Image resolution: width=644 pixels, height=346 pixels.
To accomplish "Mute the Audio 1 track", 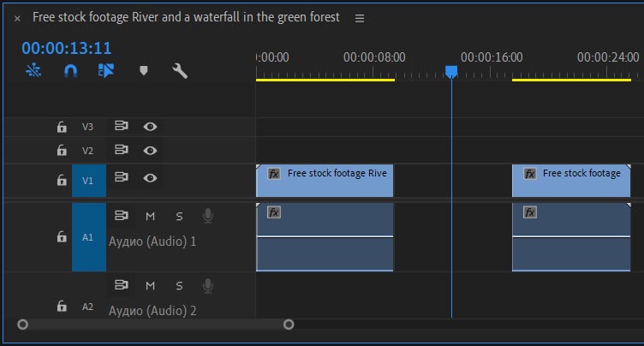I will tap(151, 216).
